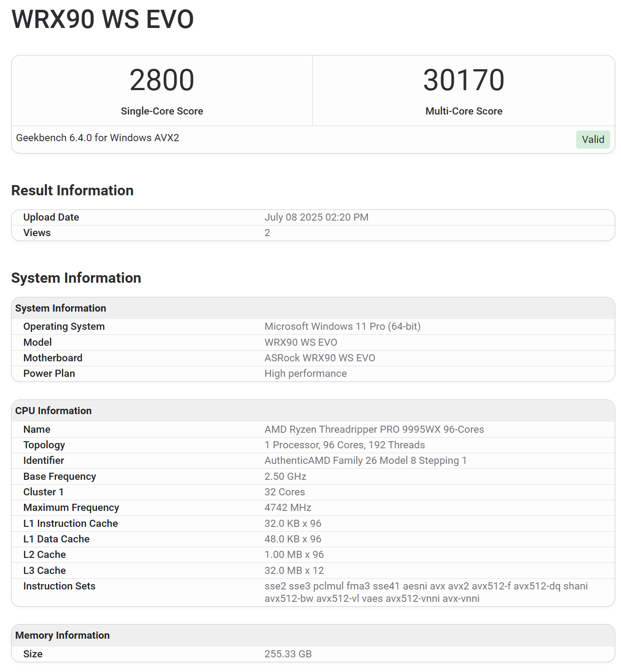
Task: Click the memory Size value 255.33 GB
Action: tap(288, 654)
